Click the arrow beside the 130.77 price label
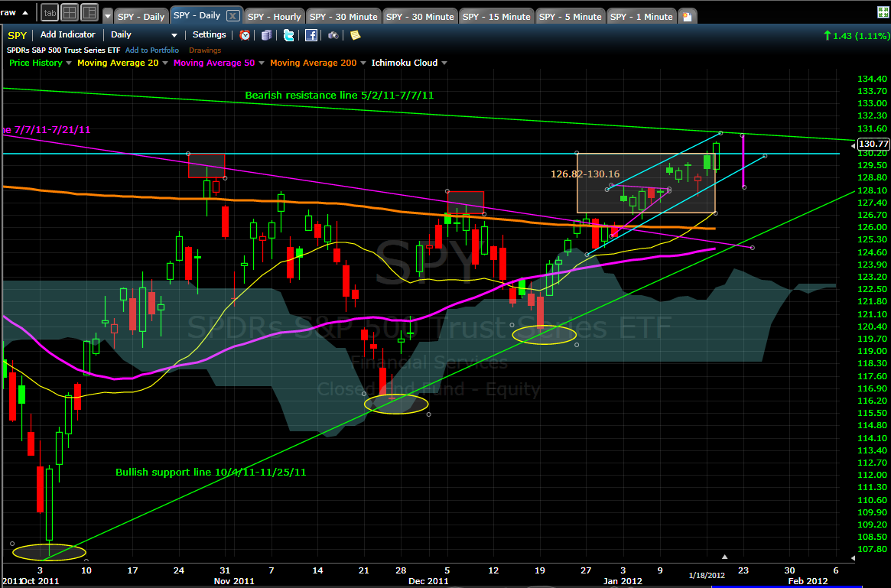The image size is (891, 588). point(853,145)
